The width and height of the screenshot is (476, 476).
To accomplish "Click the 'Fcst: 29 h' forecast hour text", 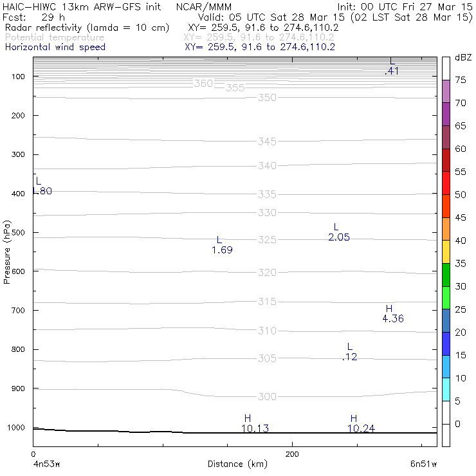I will pos(33,17).
